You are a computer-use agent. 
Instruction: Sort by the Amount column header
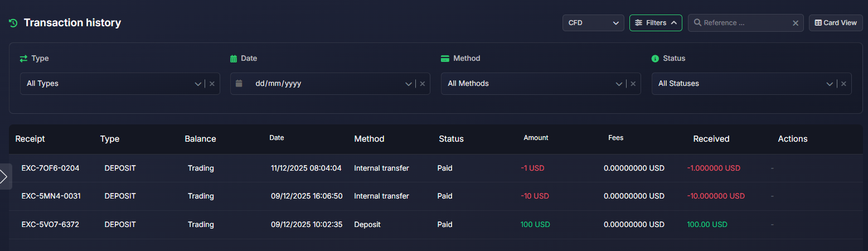tap(536, 138)
